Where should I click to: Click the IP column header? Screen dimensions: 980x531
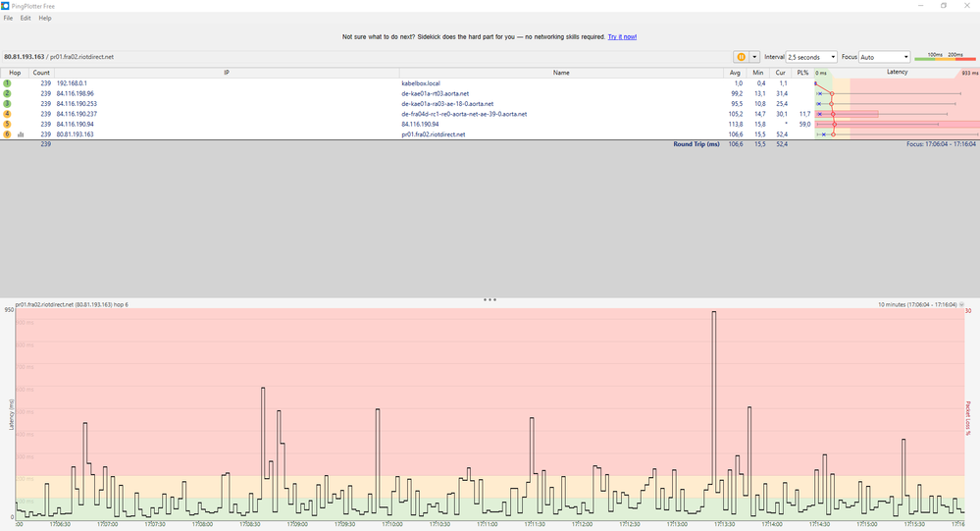click(x=227, y=73)
